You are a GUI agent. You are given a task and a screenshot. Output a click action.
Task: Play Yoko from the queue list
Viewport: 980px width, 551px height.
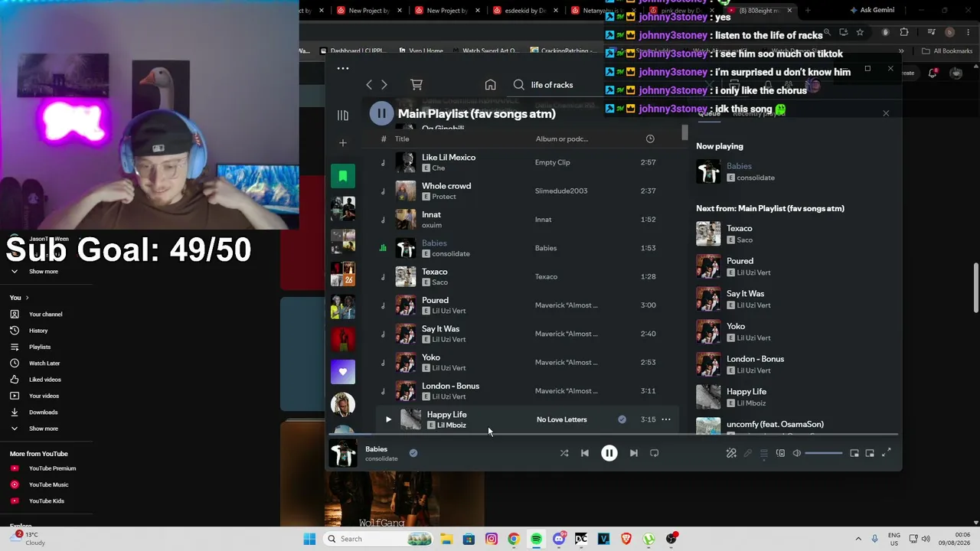[792, 331]
